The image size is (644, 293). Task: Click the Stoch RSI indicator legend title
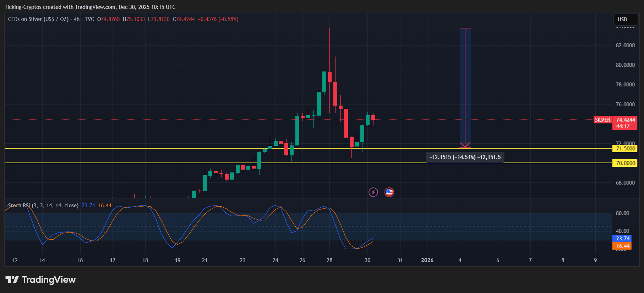[x=43, y=206]
